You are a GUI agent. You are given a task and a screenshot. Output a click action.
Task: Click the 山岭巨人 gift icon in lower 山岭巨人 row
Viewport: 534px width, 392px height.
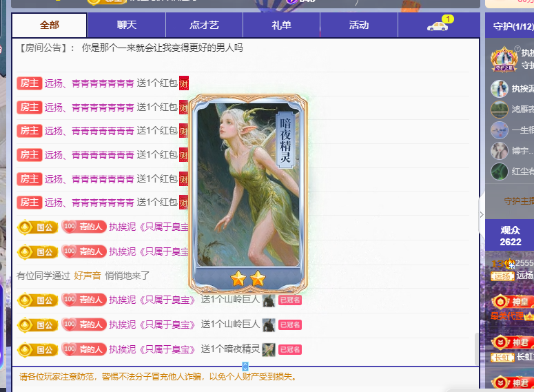tap(269, 325)
